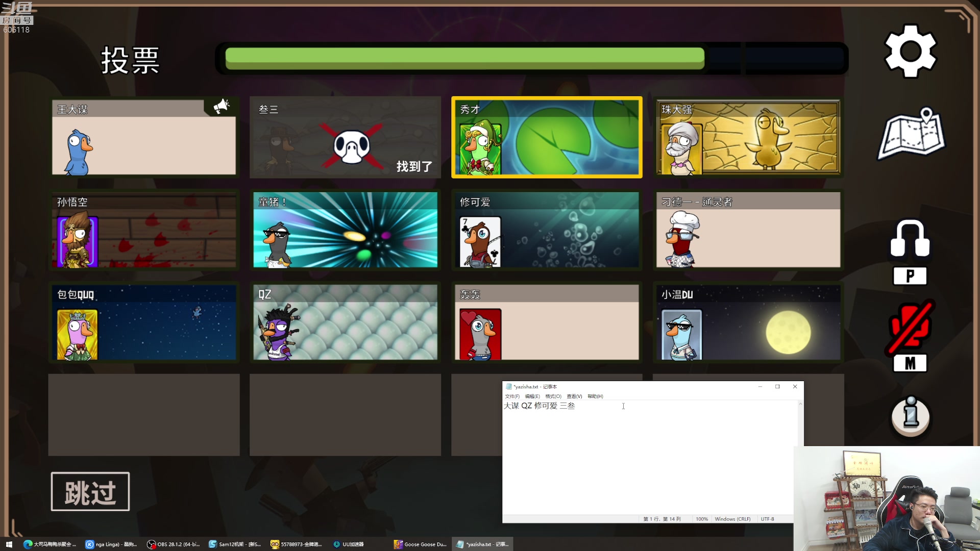The width and height of the screenshot is (980, 551).
Task: Open the 帮助(H) menu in Notepad
Action: 595,396
